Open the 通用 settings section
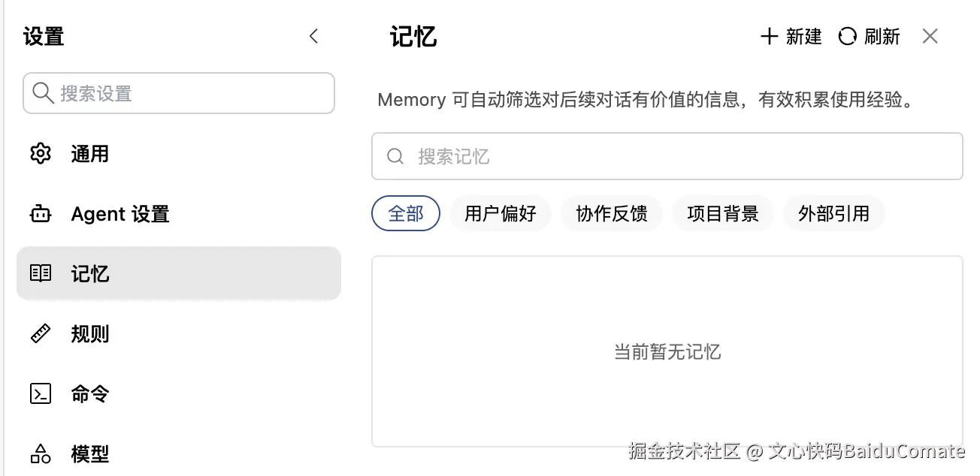 pyautogui.click(x=179, y=154)
